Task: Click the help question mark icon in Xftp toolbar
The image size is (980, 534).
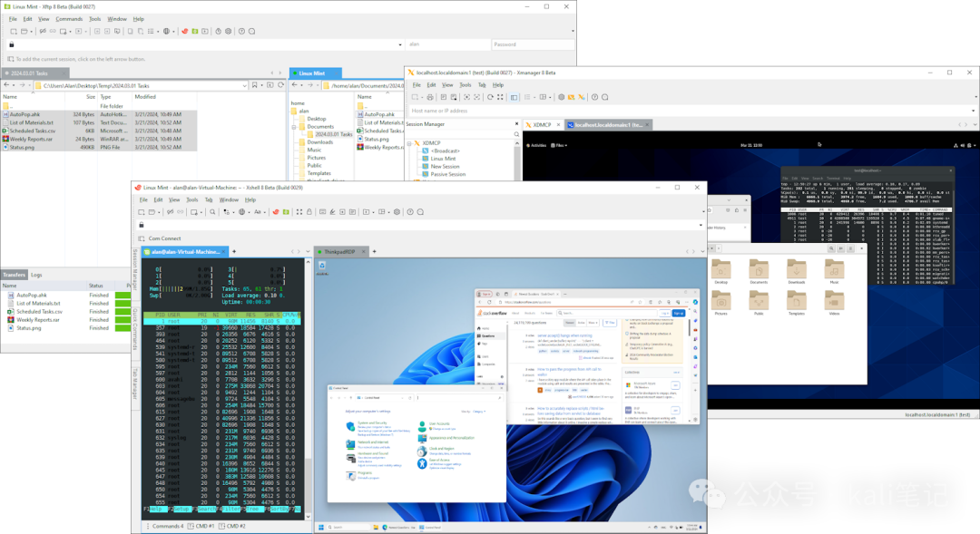Action: [242, 31]
